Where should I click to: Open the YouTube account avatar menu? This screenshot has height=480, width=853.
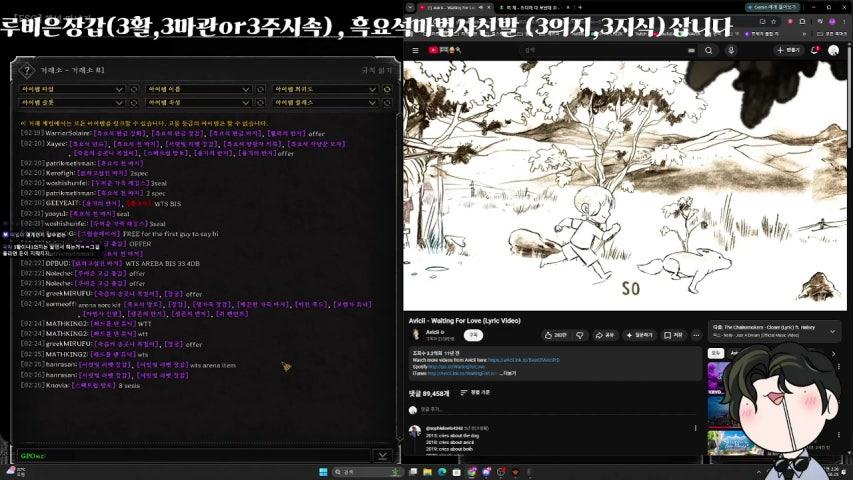(833, 50)
